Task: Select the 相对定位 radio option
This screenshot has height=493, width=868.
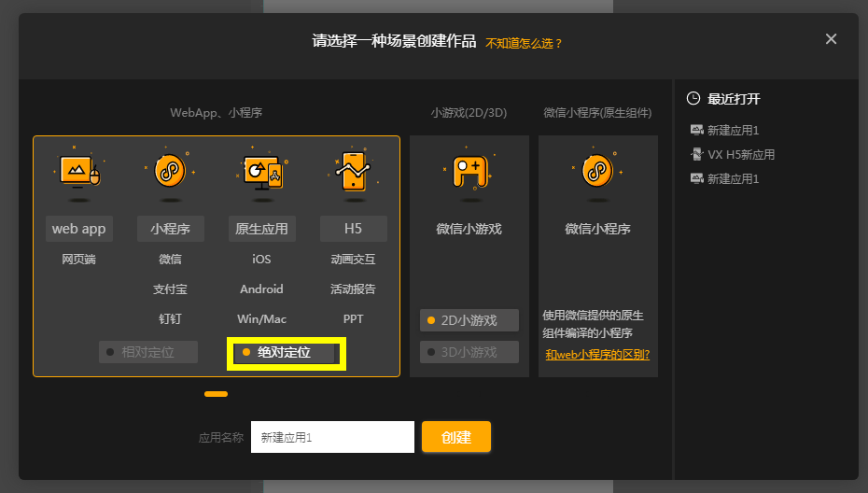Action: click(x=148, y=352)
